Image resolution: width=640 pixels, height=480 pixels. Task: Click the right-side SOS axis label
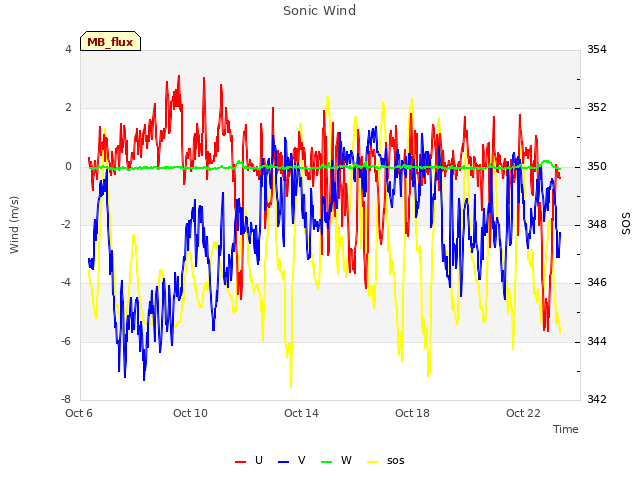click(626, 223)
